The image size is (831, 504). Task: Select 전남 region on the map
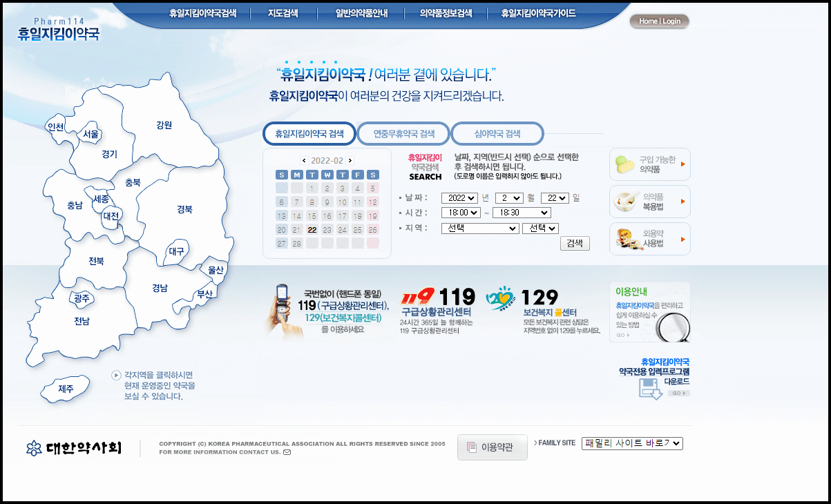82,321
